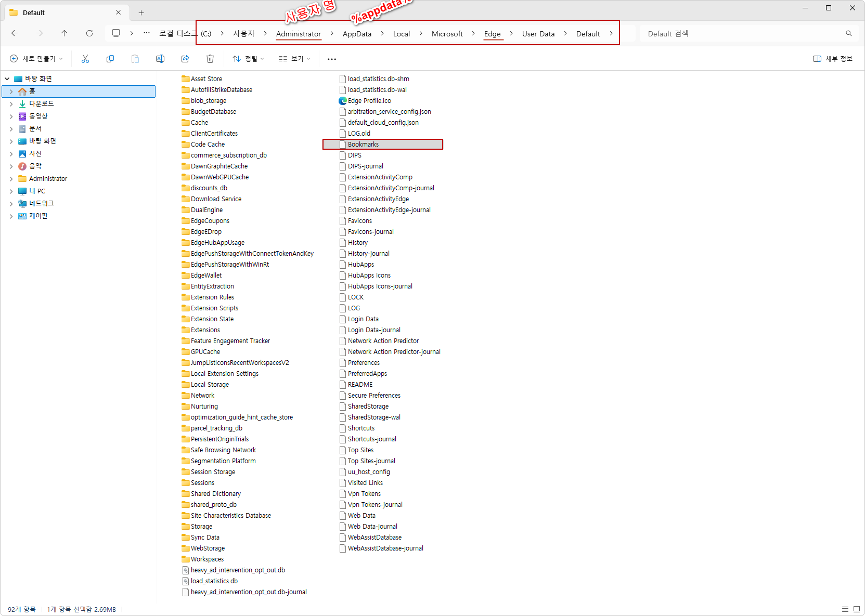Screen dimensions: 865x616
Task: Close the Default tab
Action: point(119,12)
